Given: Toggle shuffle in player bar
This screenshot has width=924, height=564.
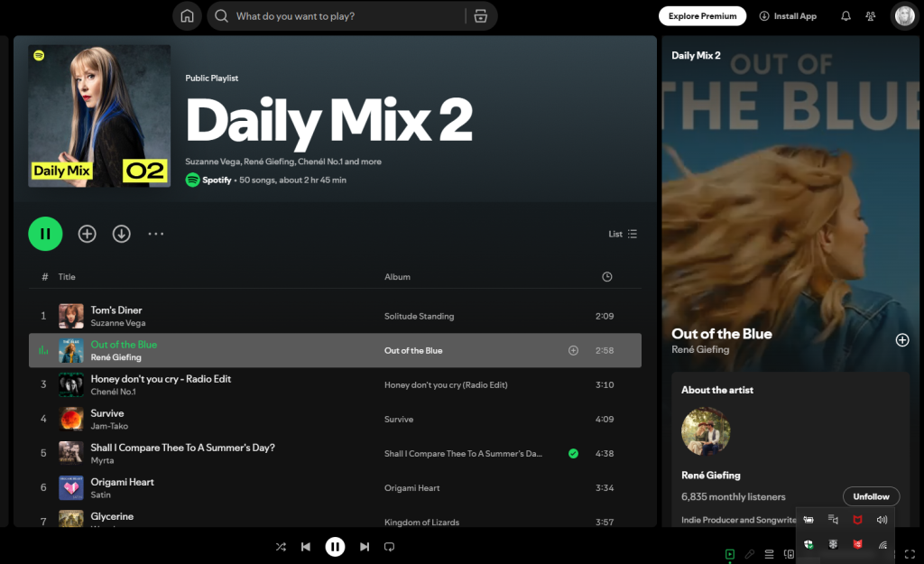Looking at the screenshot, I should click(282, 547).
